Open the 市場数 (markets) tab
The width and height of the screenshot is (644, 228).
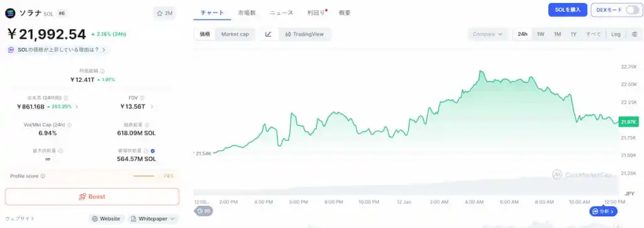click(x=247, y=13)
